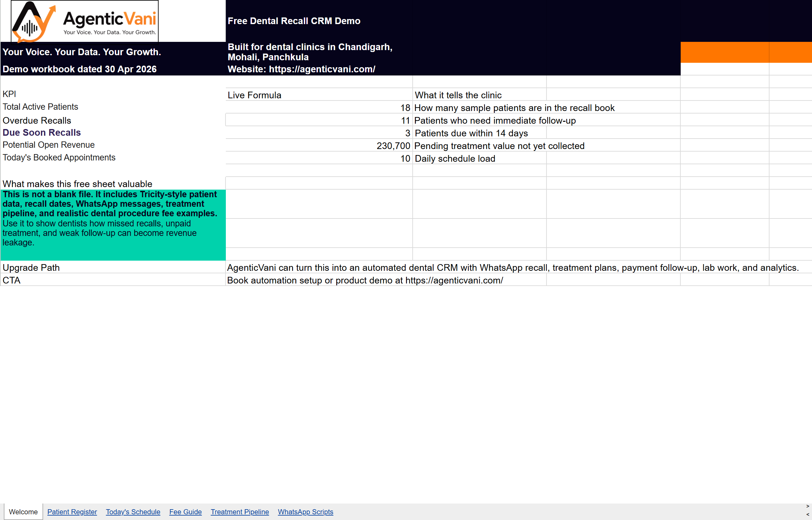The width and height of the screenshot is (812, 520).
Task: Select the 'Daily schedule load' cell
Action: [x=479, y=158]
